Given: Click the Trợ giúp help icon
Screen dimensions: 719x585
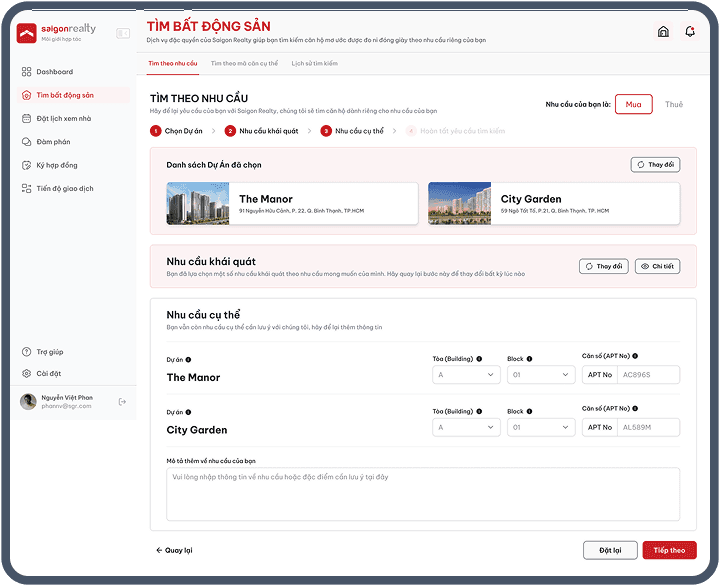Looking at the screenshot, I should point(27,352).
